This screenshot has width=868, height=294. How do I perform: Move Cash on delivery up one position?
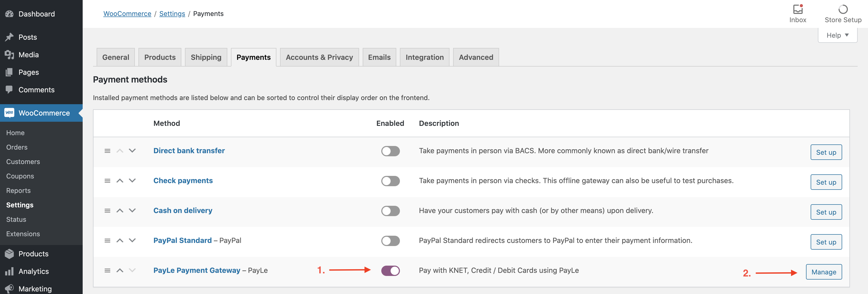(120, 211)
